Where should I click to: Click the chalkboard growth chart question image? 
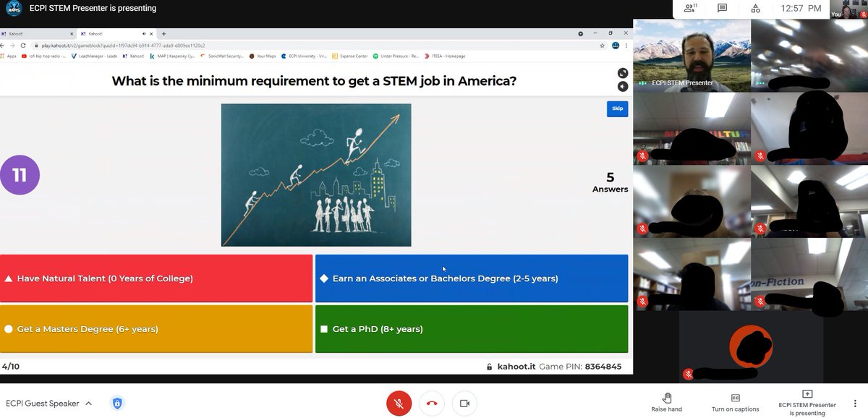pos(316,175)
